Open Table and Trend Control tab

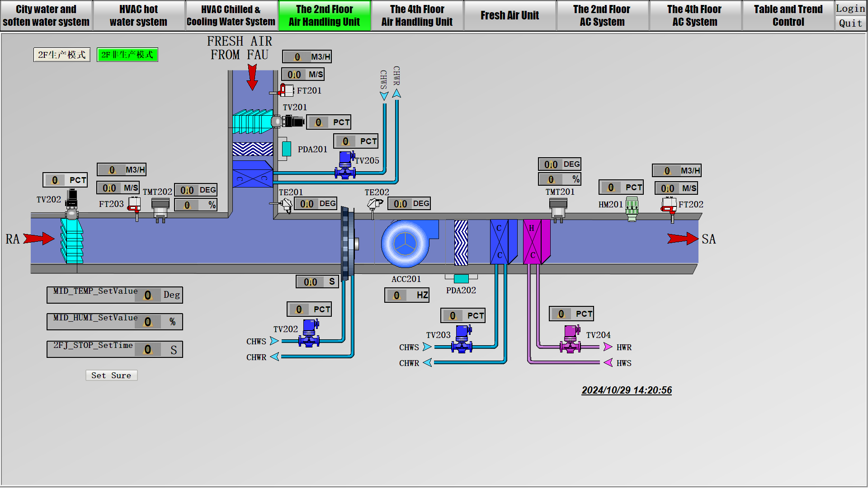(x=788, y=15)
